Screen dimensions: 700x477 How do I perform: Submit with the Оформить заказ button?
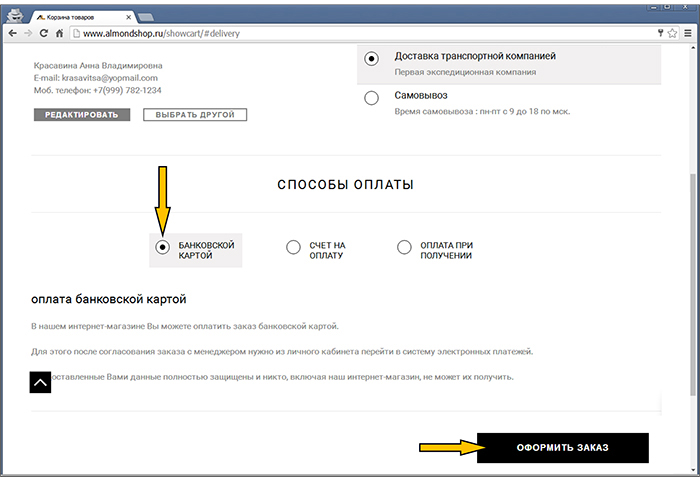(562, 448)
